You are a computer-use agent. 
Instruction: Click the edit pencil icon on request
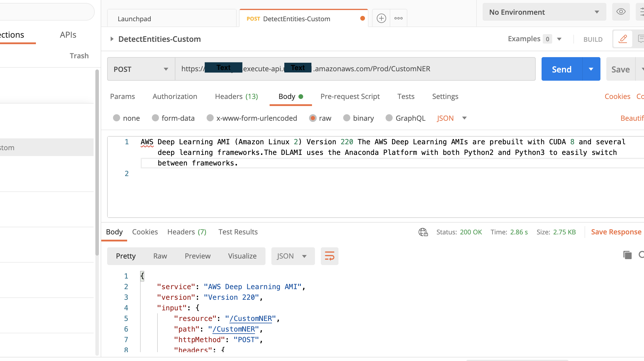(x=623, y=39)
